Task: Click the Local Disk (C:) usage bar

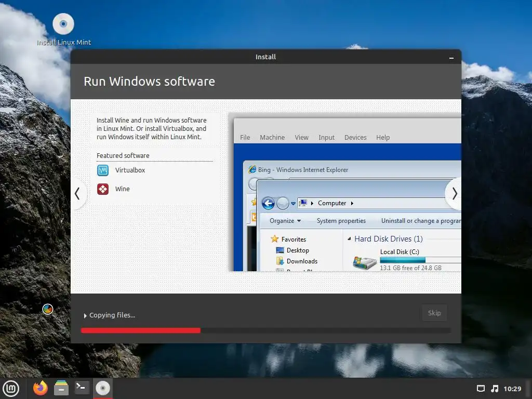Action: [x=420, y=260]
